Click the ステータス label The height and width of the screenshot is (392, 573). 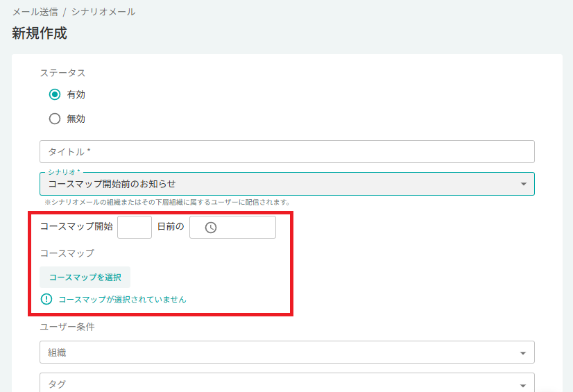click(x=62, y=73)
